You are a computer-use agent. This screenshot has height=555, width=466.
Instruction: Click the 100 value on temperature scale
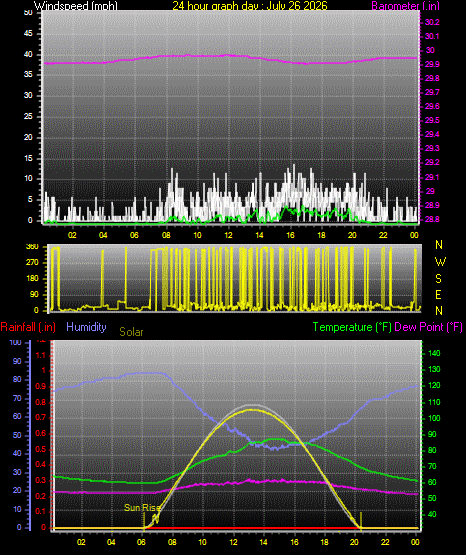pos(434,418)
